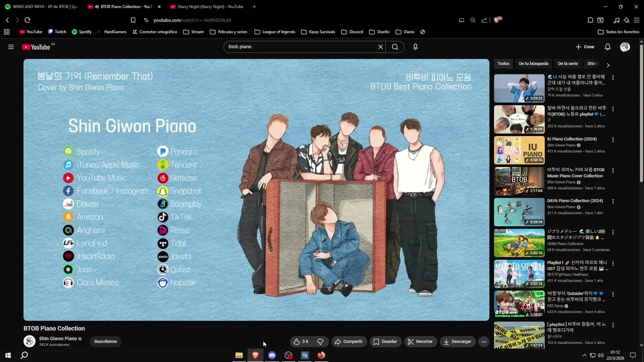Open the Spotify bookmark
Screen dimensions: 644x362
[82, 32]
